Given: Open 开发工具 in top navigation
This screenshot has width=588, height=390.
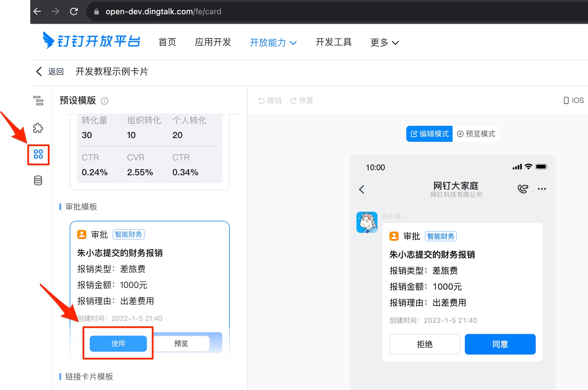Looking at the screenshot, I should pos(333,42).
